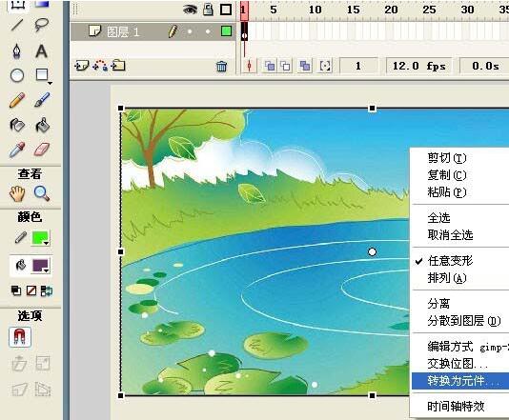Open 时间轴特效 submenu
The height and width of the screenshot is (420, 509).
[x=456, y=406]
